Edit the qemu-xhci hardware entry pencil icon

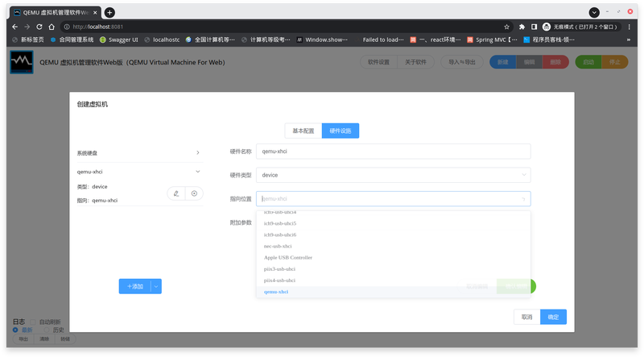coord(176,193)
